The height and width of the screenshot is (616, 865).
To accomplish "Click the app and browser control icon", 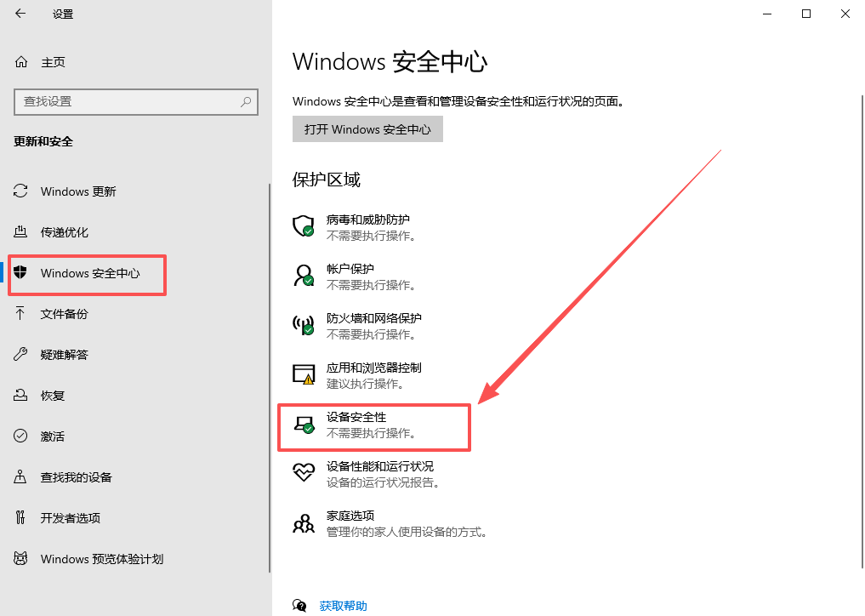I will pyautogui.click(x=304, y=374).
